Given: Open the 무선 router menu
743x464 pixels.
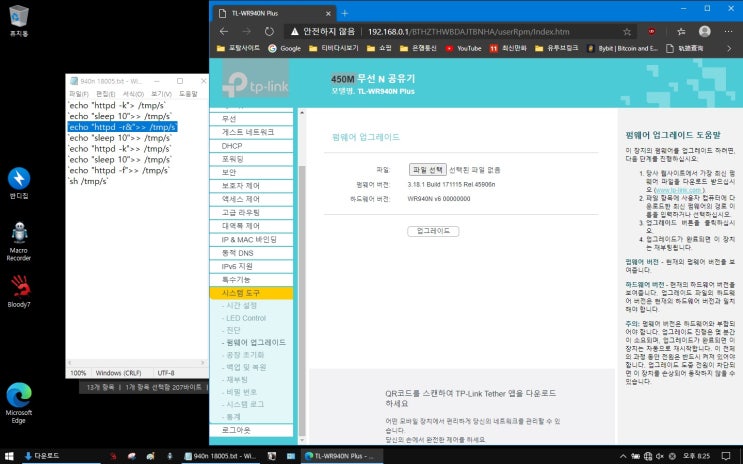Looking at the screenshot, I should point(251,119).
